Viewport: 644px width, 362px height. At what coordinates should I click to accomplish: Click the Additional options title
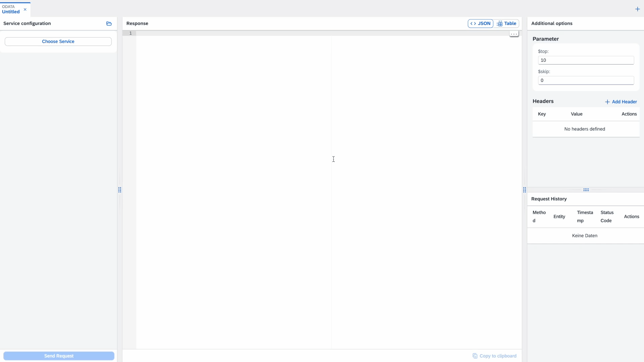[552, 23]
